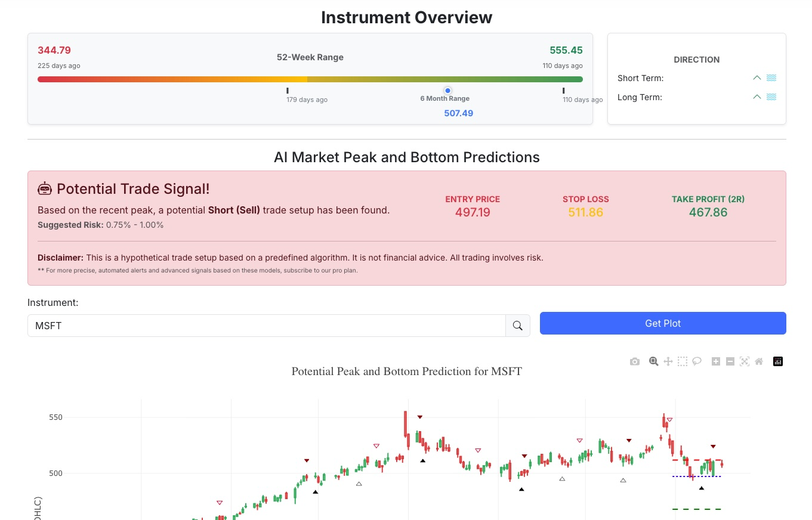Activate the Lasso Select chart tool
Image resolution: width=812 pixels, height=520 pixels.
[697, 361]
